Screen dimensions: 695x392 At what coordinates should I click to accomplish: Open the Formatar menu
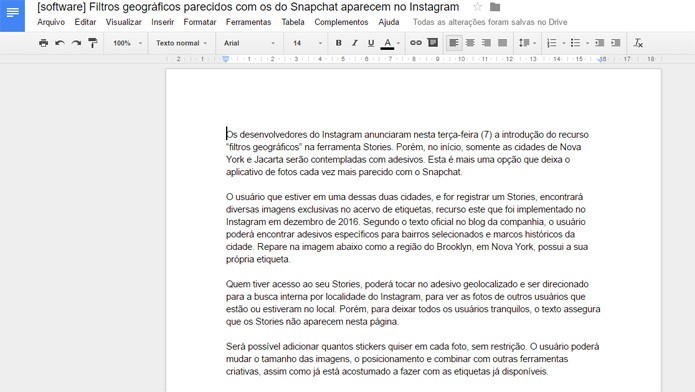click(200, 22)
